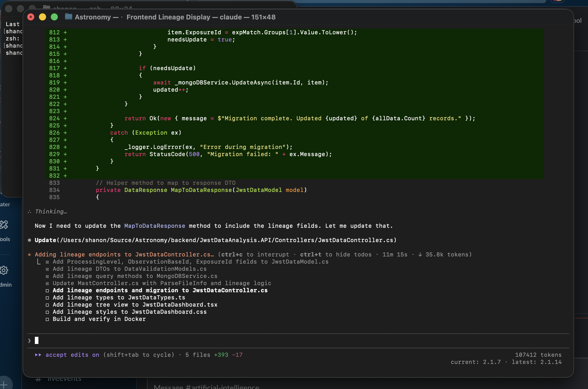Click the yellow minimize button of Claude terminal

[x=43, y=17]
